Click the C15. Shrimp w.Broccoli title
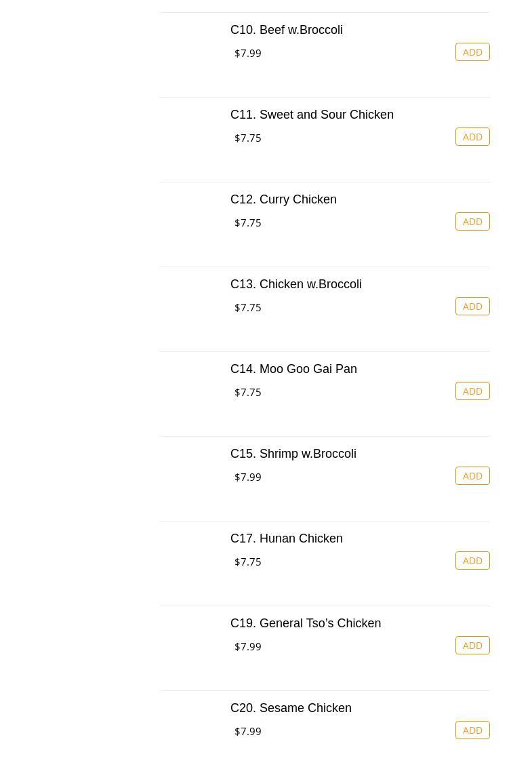Viewport: 532px width, 767px height. coord(293,454)
